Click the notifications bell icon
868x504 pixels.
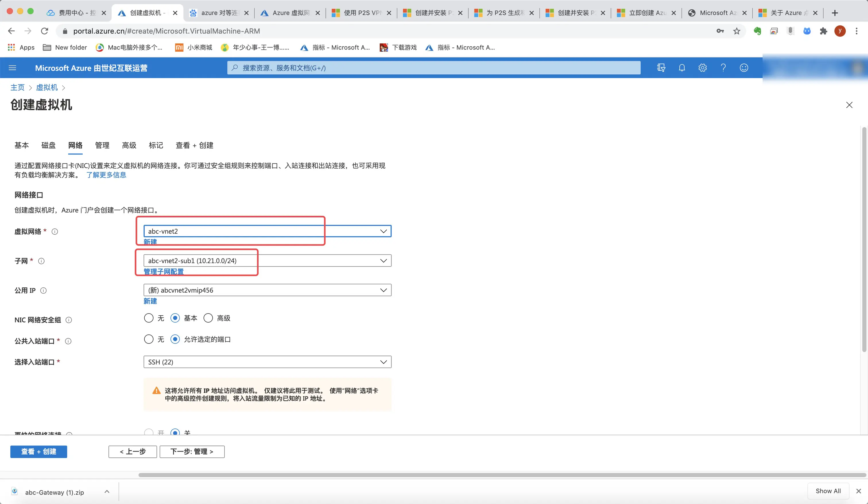point(682,68)
